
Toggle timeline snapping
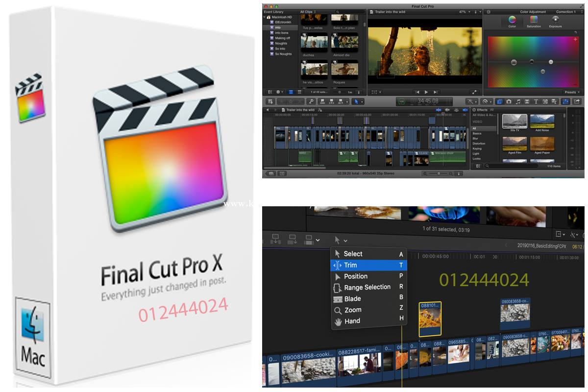465,110
